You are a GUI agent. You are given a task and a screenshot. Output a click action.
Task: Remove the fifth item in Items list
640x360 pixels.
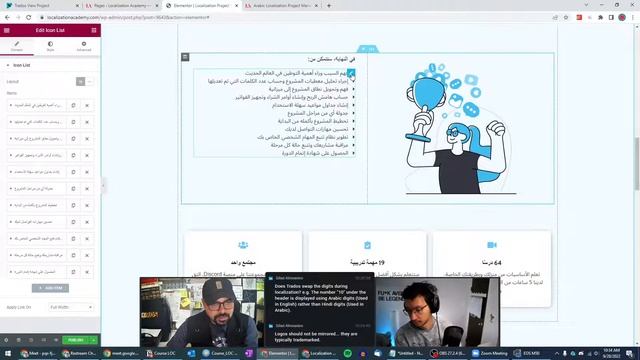[x=87, y=172]
